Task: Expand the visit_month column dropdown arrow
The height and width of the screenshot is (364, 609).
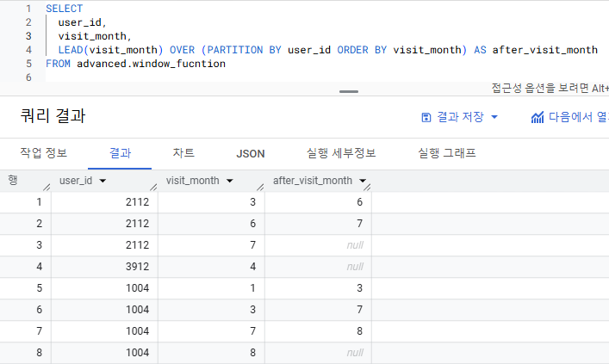Action: point(230,181)
